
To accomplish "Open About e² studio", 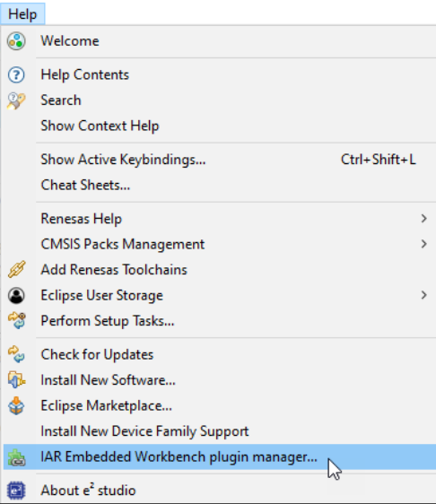I will click(220, 491).
